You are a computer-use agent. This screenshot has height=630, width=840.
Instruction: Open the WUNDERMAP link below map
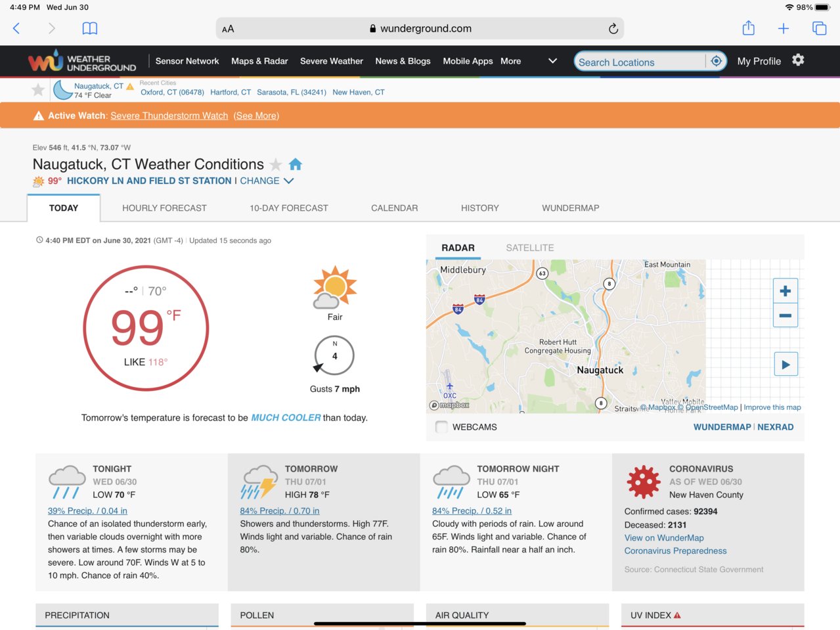tap(722, 427)
